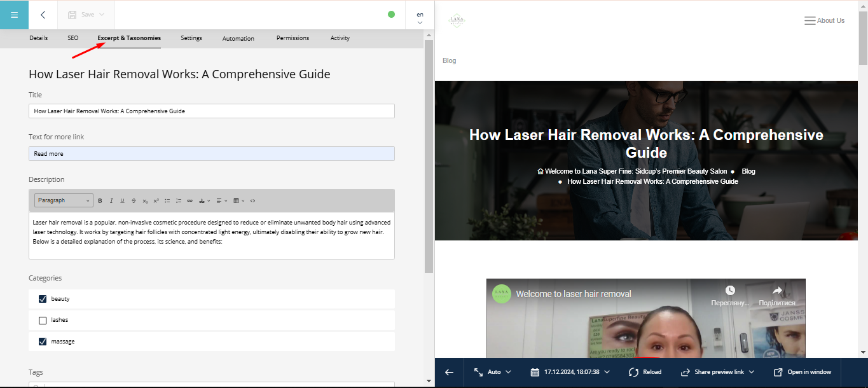Open source code view in editor toolbar
The width and height of the screenshot is (868, 388).
point(252,201)
